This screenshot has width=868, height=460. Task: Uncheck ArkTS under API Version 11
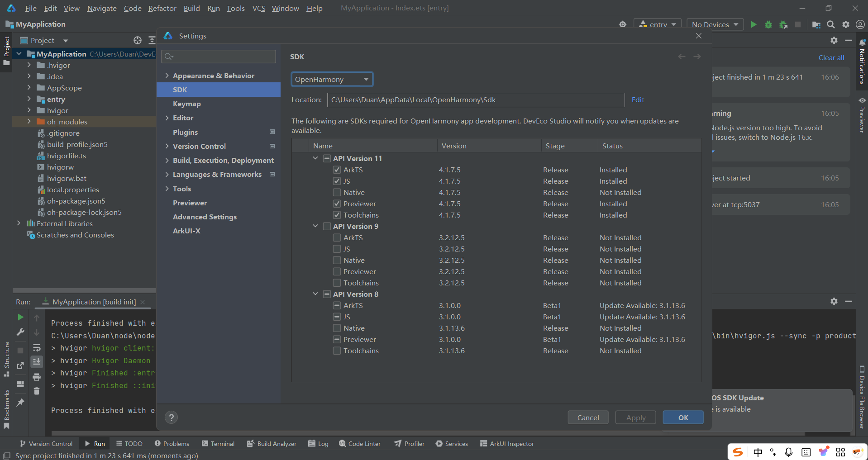point(337,170)
